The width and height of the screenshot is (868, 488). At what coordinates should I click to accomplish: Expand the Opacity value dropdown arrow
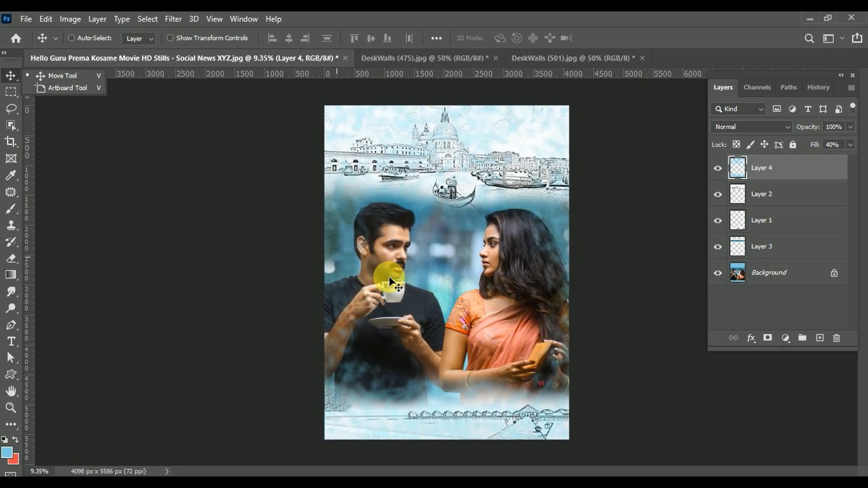pyautogui.click(x=850, y=127)
